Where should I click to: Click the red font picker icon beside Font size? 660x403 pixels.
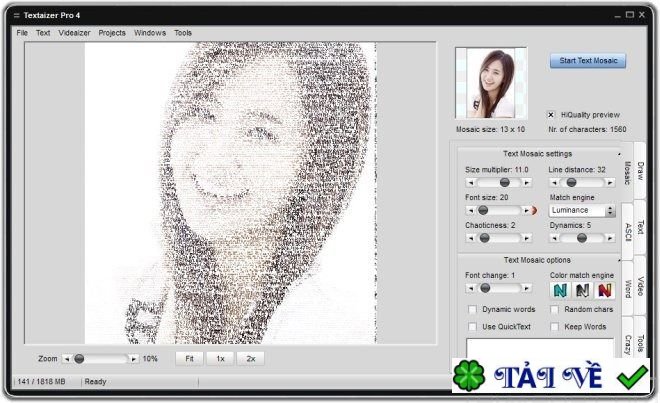coord(535,210)
